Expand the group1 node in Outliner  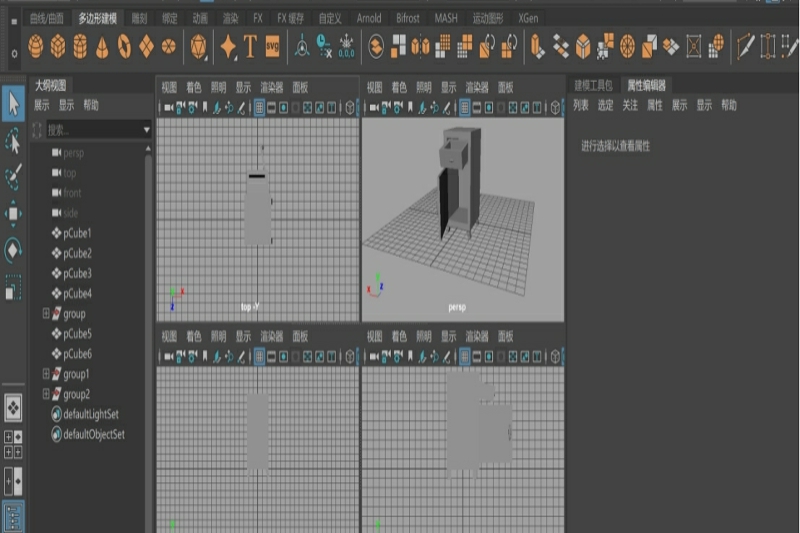46,374
